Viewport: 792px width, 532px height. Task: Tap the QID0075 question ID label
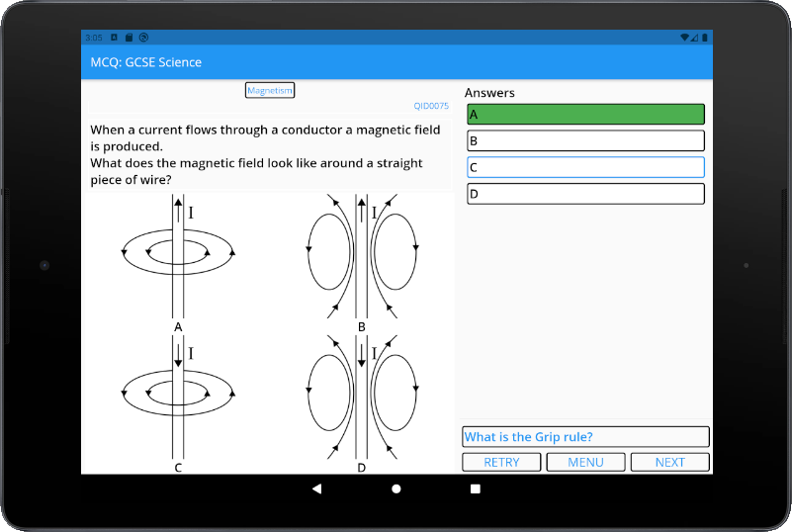pyautogui.click(x=431, y=106)
